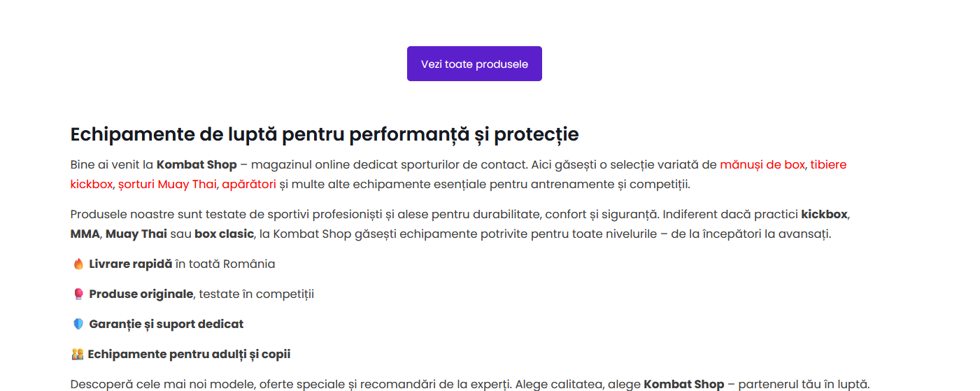The height and width of the screenshot is (391, 980).
Task: Click the boxing glove emoji icon
Action: pyautogui.click(x=78, y=294)
